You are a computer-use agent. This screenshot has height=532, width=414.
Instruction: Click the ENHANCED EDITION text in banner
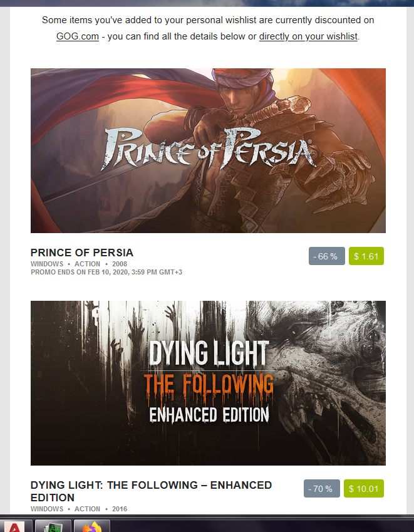pos(209,415)
